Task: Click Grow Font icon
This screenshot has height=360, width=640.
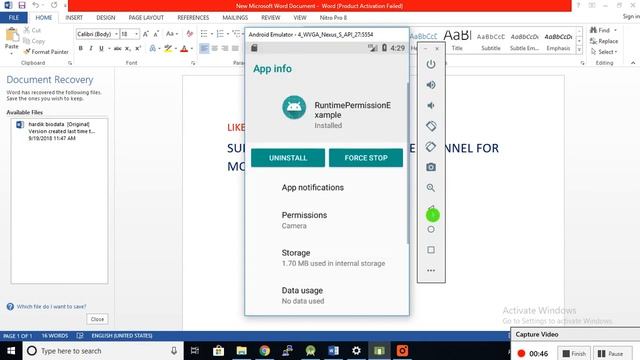Action: coord(146,34)
